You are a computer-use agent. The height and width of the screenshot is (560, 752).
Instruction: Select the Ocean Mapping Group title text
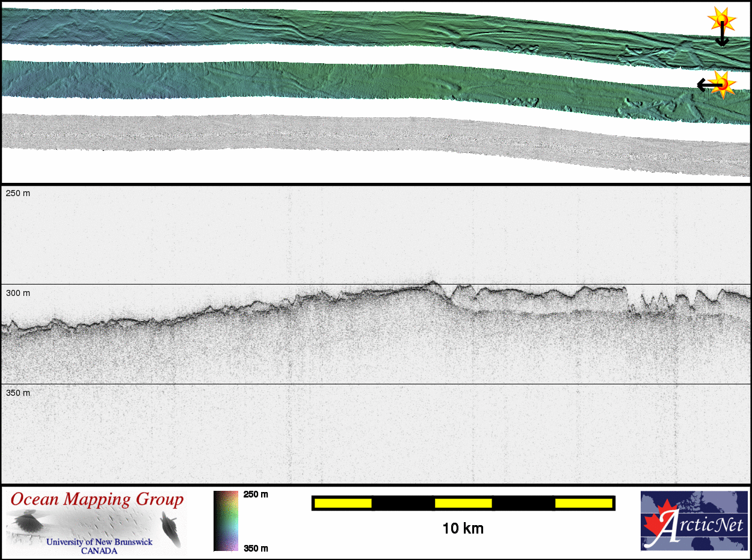click(x=97, y=499)
